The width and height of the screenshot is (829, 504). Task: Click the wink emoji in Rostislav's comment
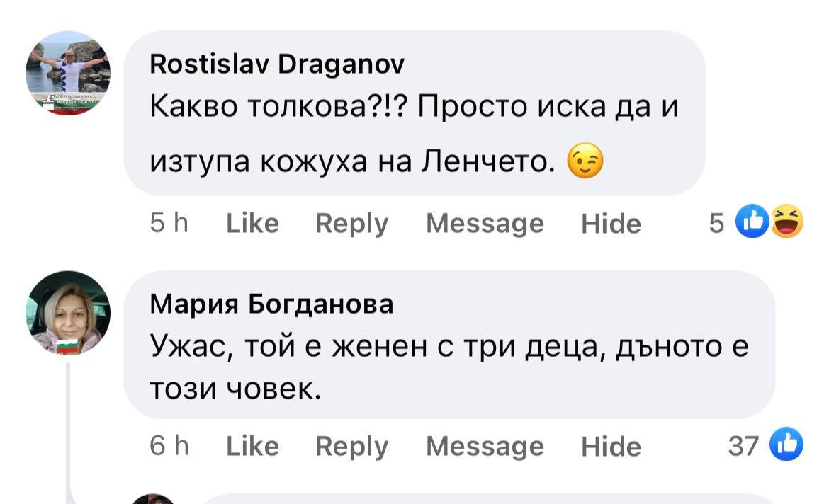[x=585, y=164]
